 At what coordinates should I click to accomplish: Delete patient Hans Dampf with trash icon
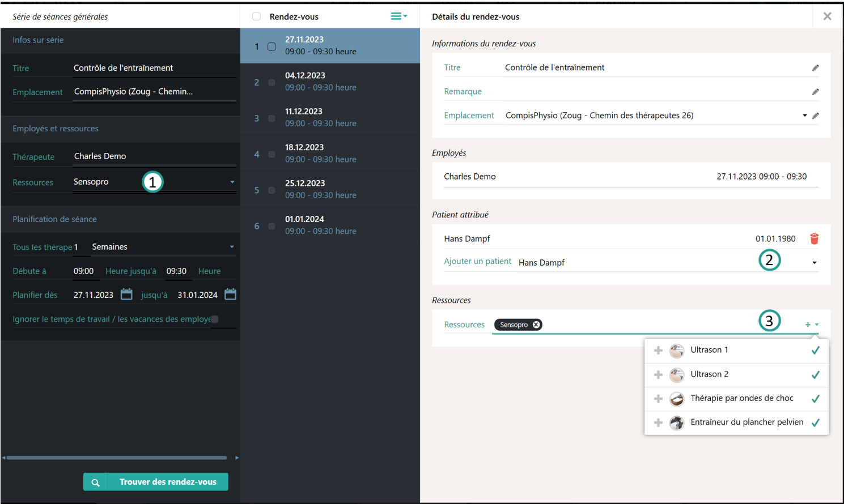point(814,238)
